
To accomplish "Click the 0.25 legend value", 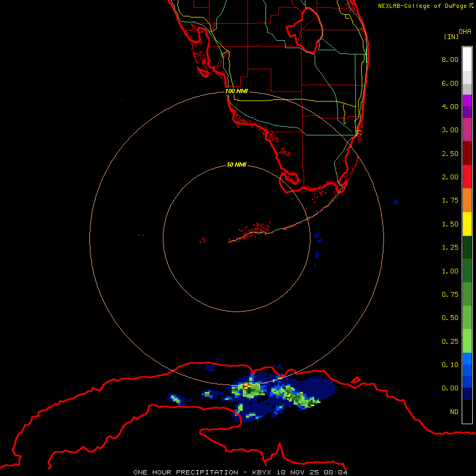I will point(450,342).
